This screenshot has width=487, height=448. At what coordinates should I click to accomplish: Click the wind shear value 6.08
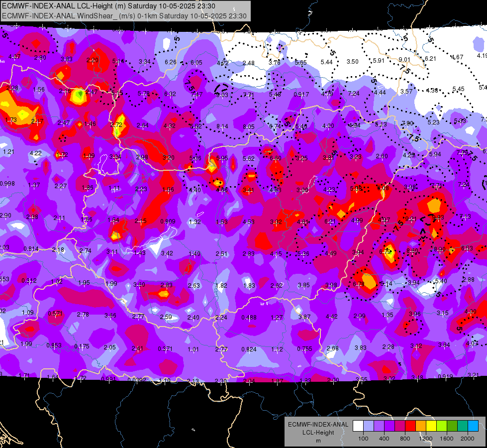pyautogui.click(x=383, y=188)
